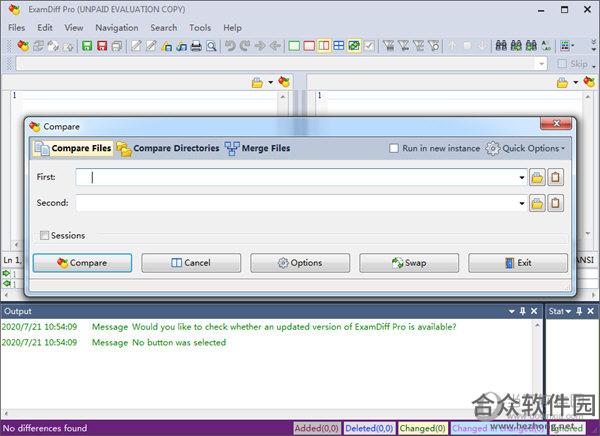This screenshot has height=436, width=600.
Task: Click the red Save second file icon
Action: click(x=102, y=46)
